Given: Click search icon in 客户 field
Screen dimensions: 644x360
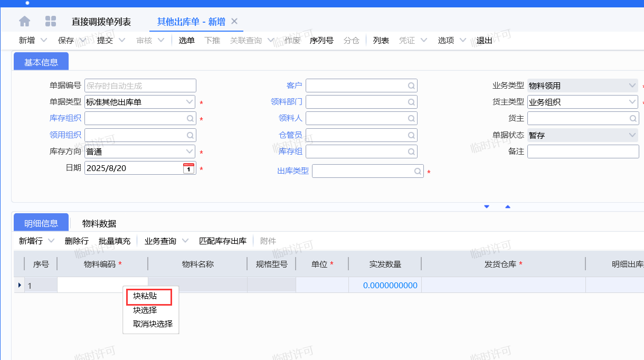Looking at the screenshot, I should click(x=411, y=86).
